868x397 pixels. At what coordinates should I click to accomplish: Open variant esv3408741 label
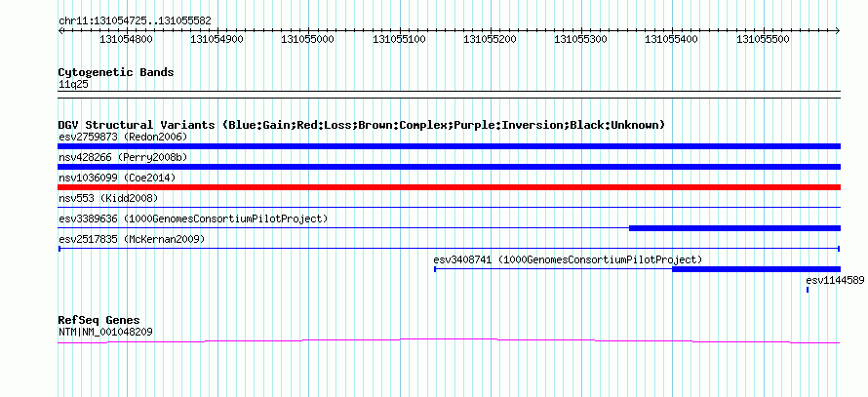pos(568,259)
